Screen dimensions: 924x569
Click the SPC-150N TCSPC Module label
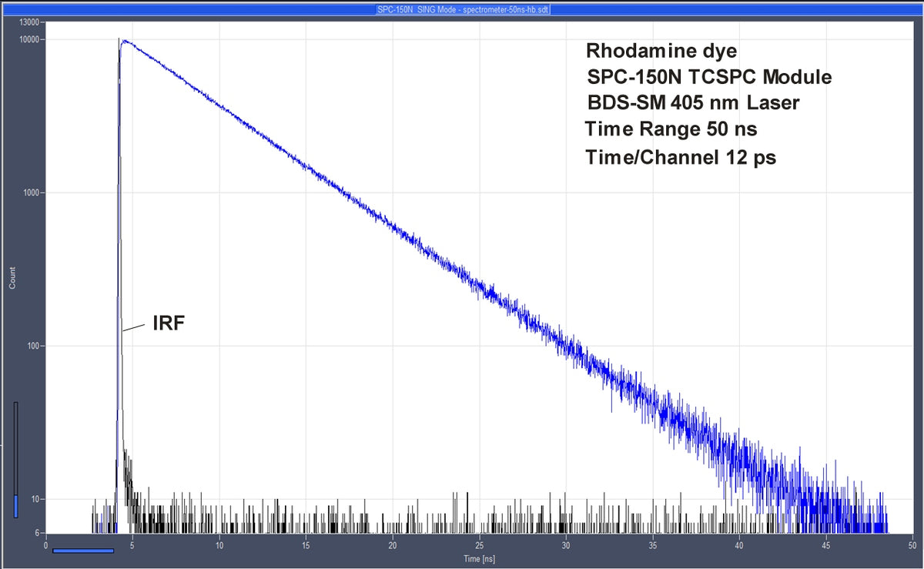709,77
